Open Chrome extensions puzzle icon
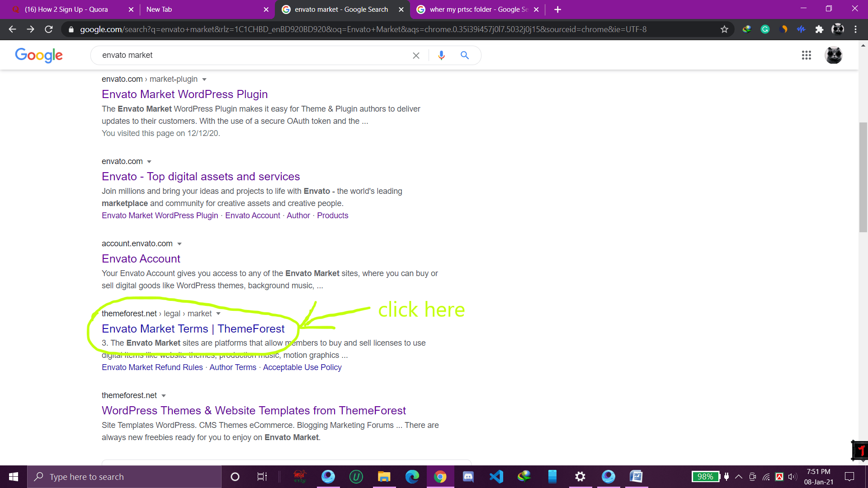 [x=819, y=29]
